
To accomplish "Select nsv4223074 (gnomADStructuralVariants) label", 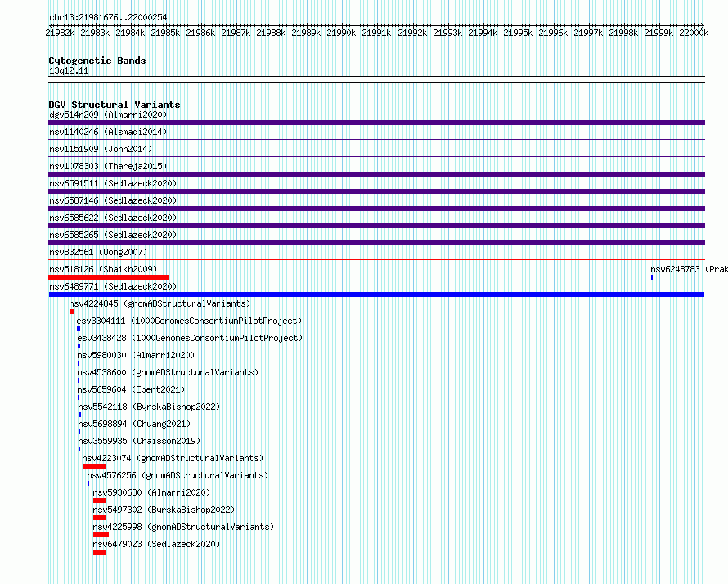I will coord(173,458).
